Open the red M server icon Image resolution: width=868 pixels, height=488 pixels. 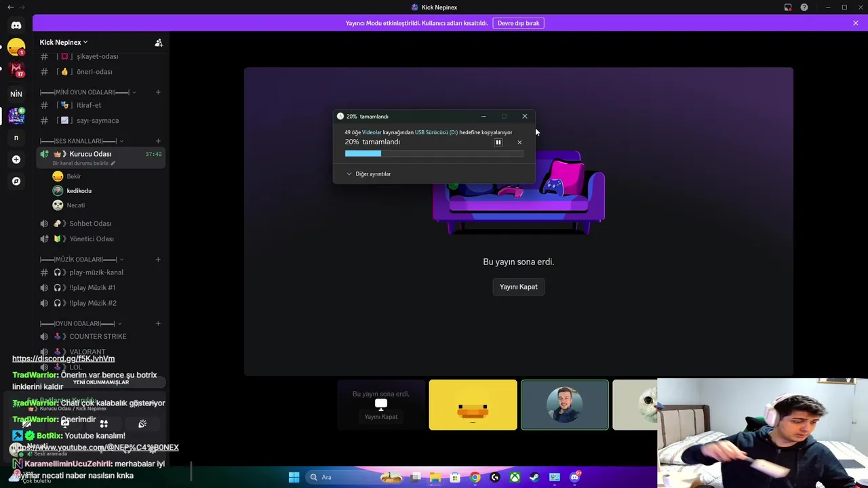[16, 70]
